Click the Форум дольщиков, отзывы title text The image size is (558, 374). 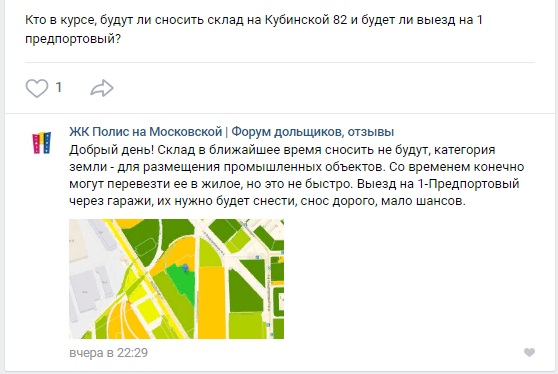[x=313, y=132]
